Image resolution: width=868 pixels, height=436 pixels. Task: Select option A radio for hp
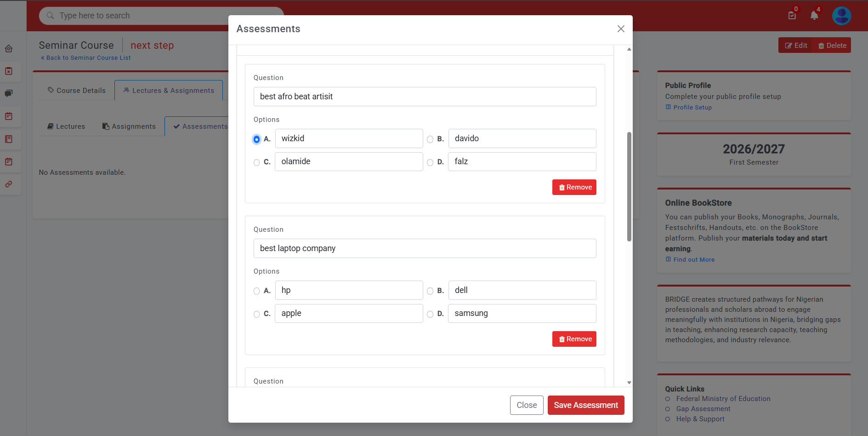click(x=256, y=291)
